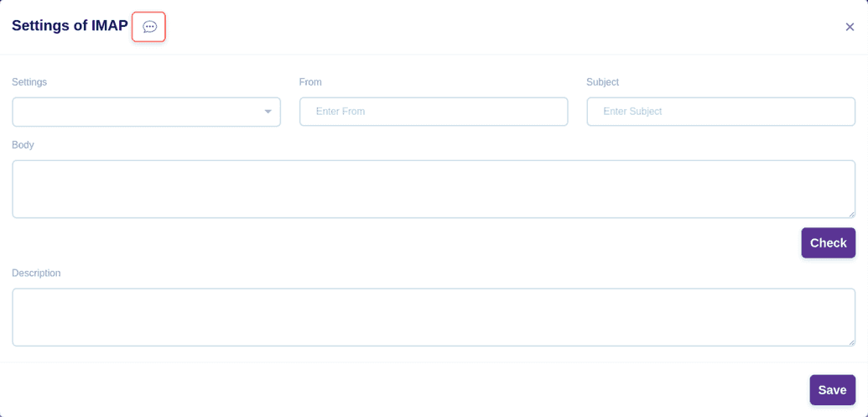Click inside the Description text area
868x417 pixels.
[x=434, y=317]
